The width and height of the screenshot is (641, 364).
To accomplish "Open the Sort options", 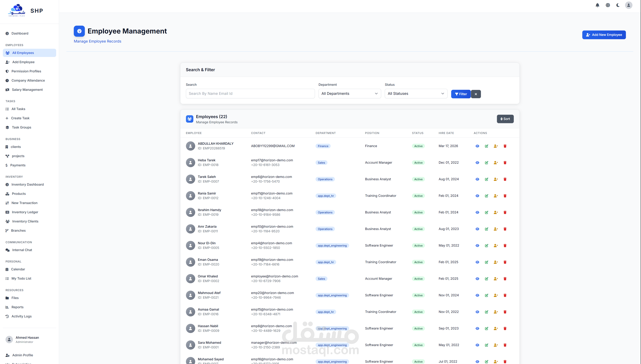I will pos(505,119).
